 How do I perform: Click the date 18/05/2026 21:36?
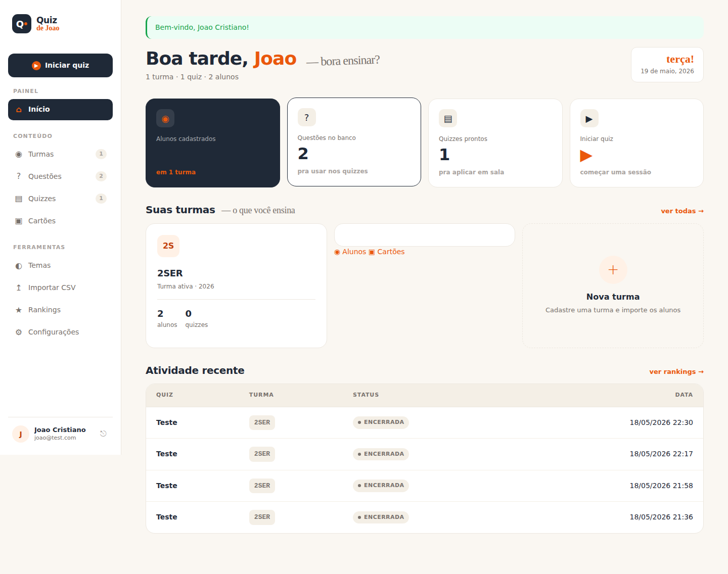(661, 517)
